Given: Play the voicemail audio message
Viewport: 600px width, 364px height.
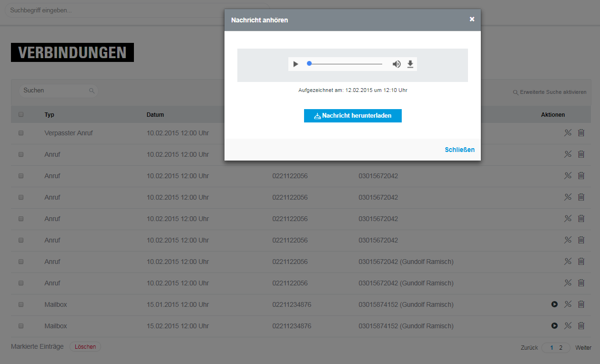Looking at the screenshot, I should point(296,64).
